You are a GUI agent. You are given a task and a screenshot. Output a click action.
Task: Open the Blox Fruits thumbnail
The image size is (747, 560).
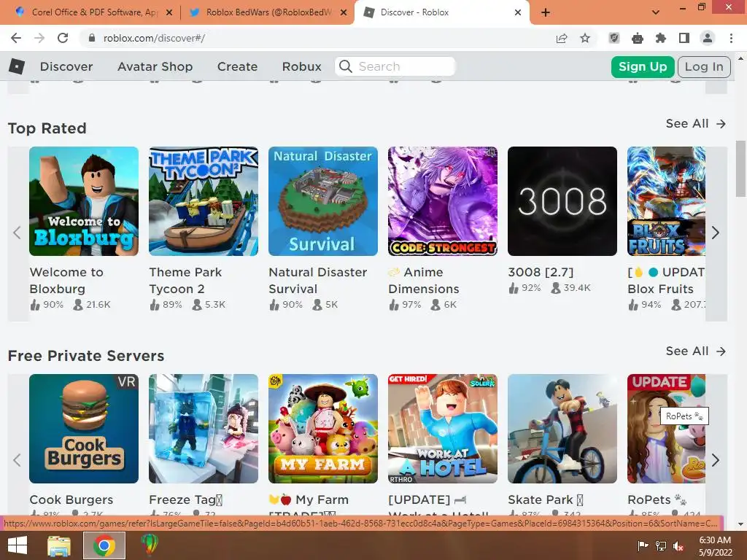[x=667, y=201]
